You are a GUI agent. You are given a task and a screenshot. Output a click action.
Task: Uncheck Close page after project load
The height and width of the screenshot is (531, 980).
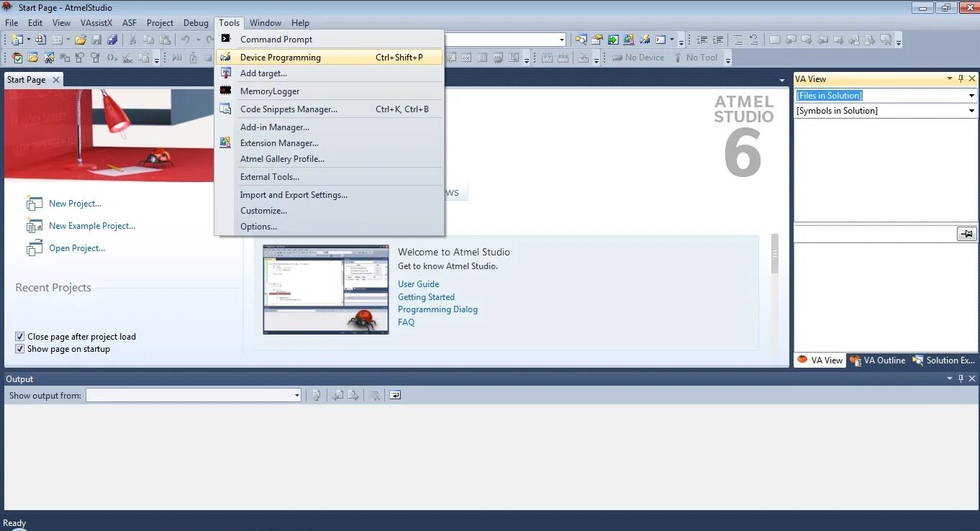coord(20,337)
